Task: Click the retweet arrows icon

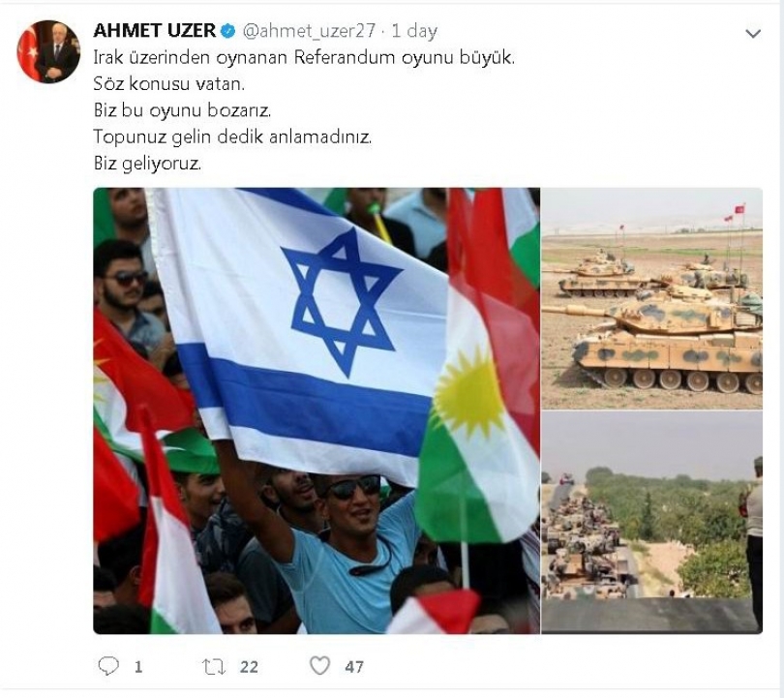Action: tap(214, 666)
